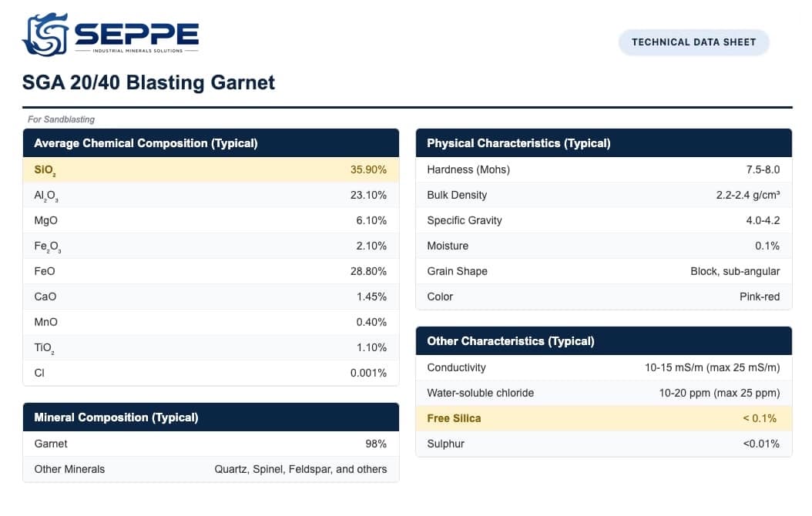
Task: Click the Grain Shape label
Action: point(457,271)
